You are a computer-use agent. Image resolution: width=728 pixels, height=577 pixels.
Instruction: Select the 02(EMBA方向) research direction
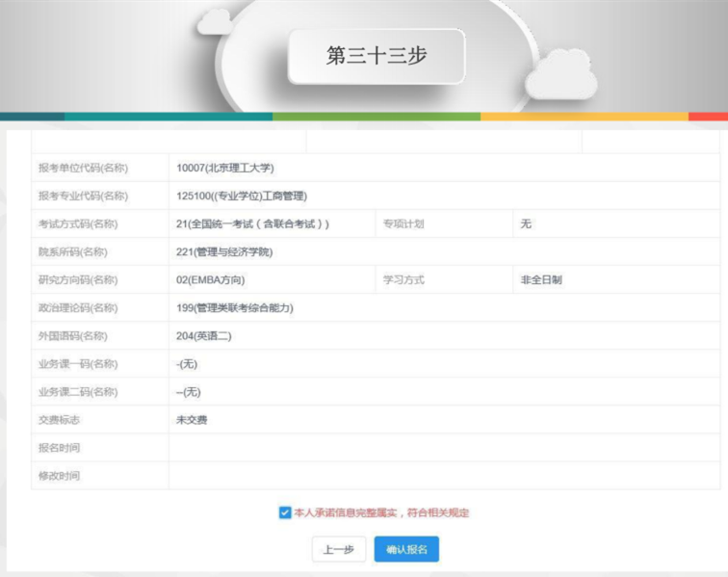[x=210, y=279]
